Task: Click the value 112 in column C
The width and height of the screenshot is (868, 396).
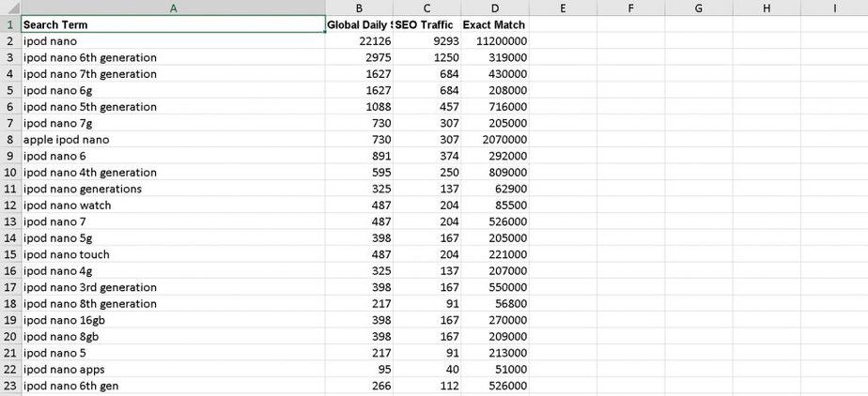Action: [426, 386]
